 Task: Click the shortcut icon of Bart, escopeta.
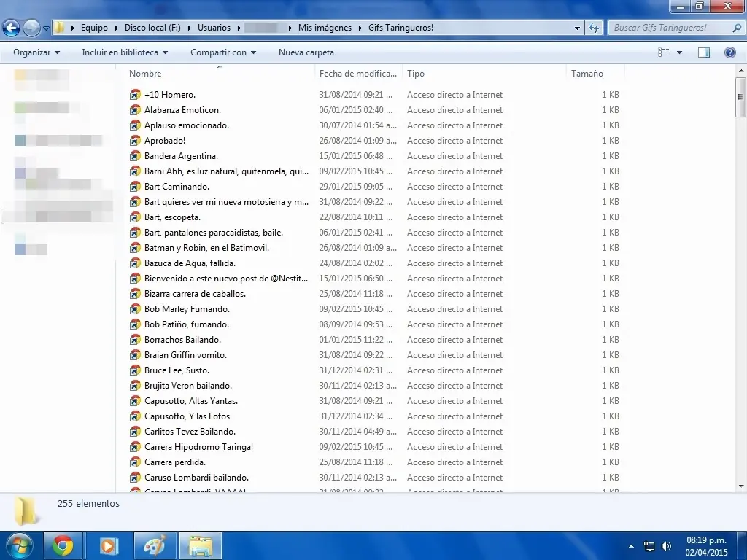pyautogui.click(x=135, y=217)
